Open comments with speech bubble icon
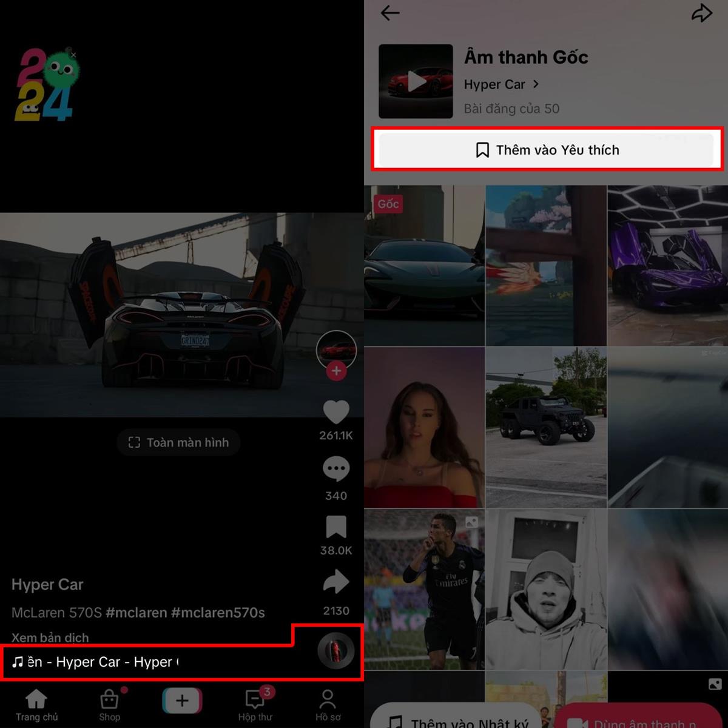Viewport: 728px width, 728px height. [x=336, y=469]
